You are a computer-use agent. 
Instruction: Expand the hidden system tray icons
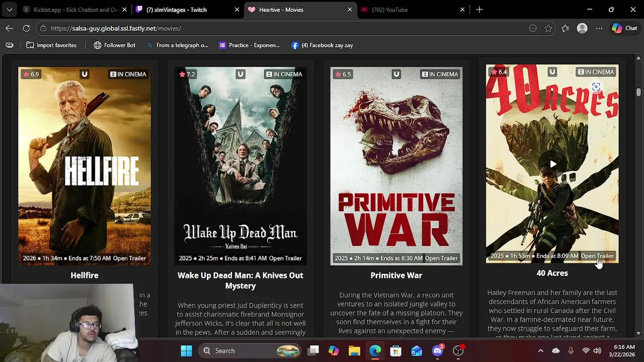pos(541,350)
